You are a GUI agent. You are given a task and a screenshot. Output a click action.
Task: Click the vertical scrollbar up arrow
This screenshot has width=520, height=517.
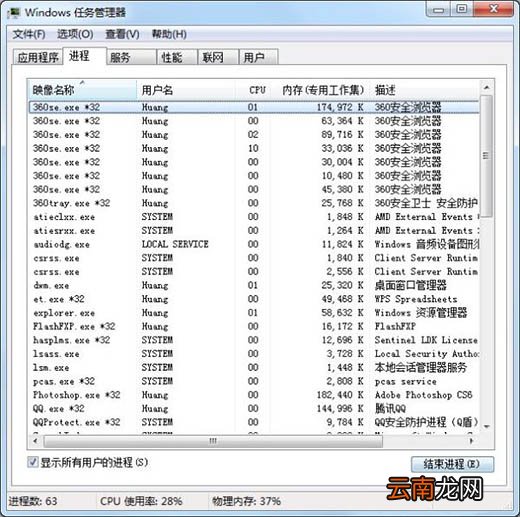point(486,88)
